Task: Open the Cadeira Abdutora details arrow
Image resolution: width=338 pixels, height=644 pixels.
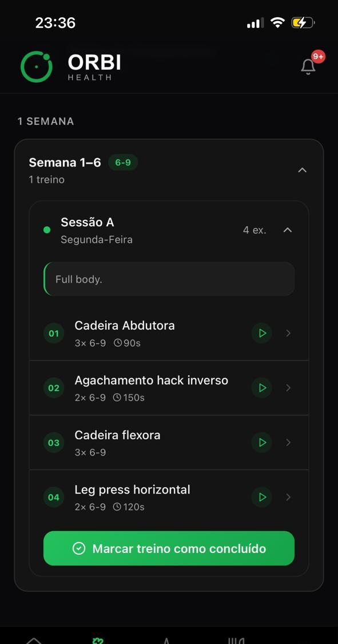Action: click(288, 333)
